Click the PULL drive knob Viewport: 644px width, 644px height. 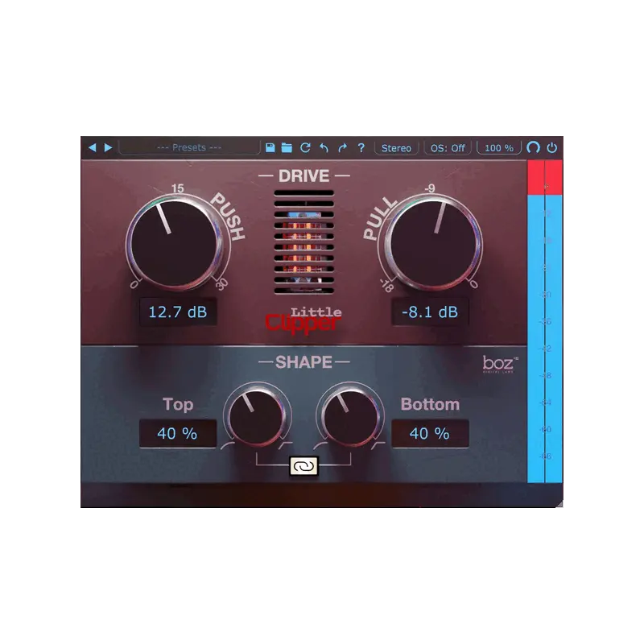coord(434,243)
